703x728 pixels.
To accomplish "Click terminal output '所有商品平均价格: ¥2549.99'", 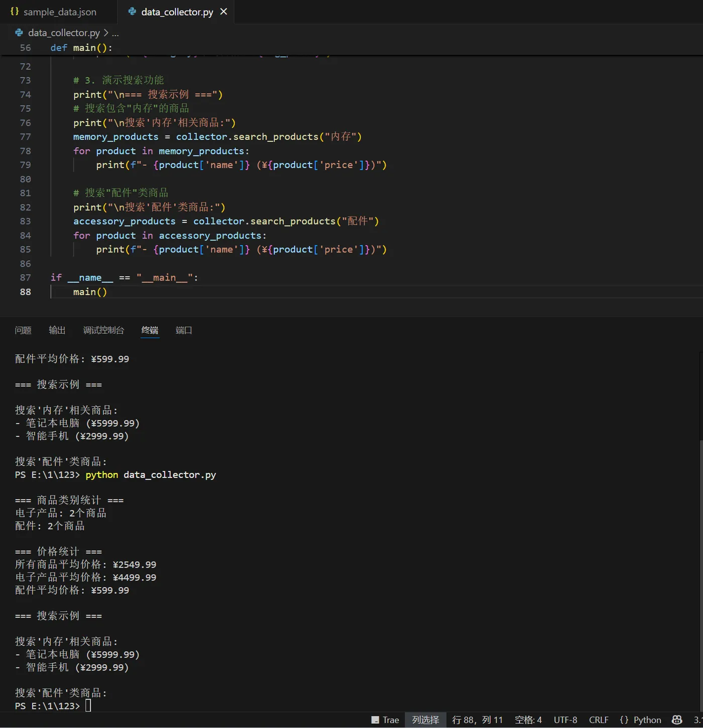I will 86,564.
